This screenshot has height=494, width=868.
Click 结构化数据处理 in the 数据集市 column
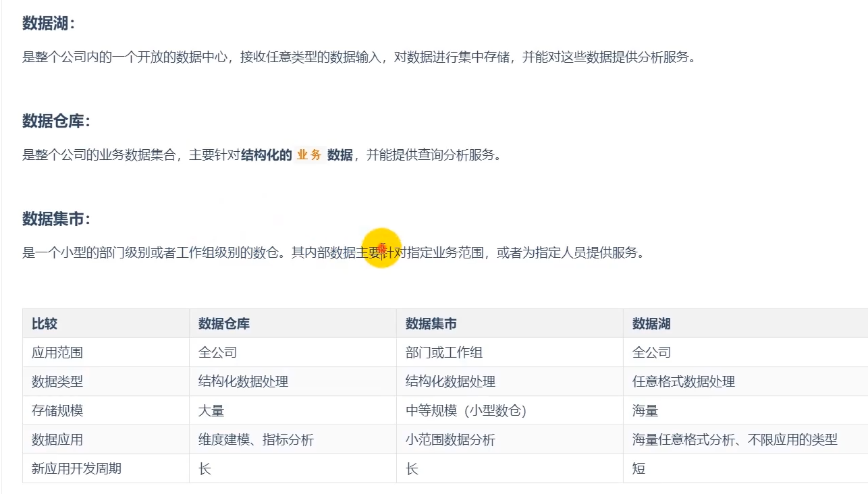(450, 381)
